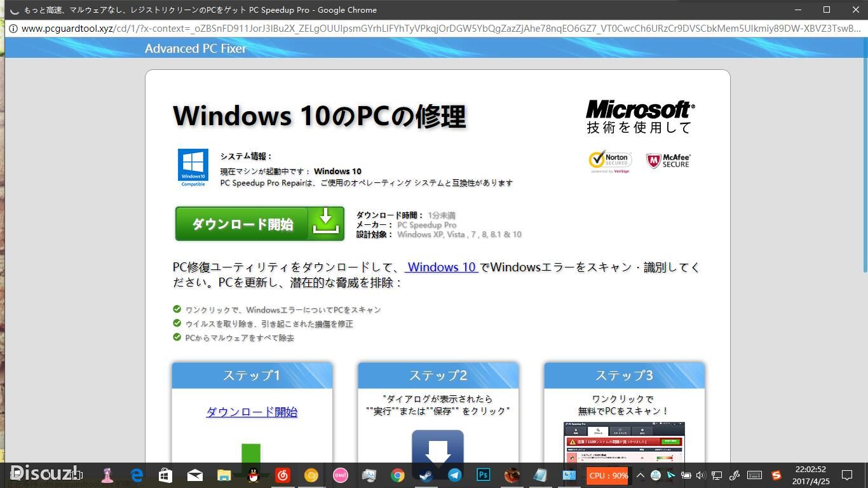Click the volume speaker icon in tray
This screenshot has height=488, width=868.
[701, 475]
